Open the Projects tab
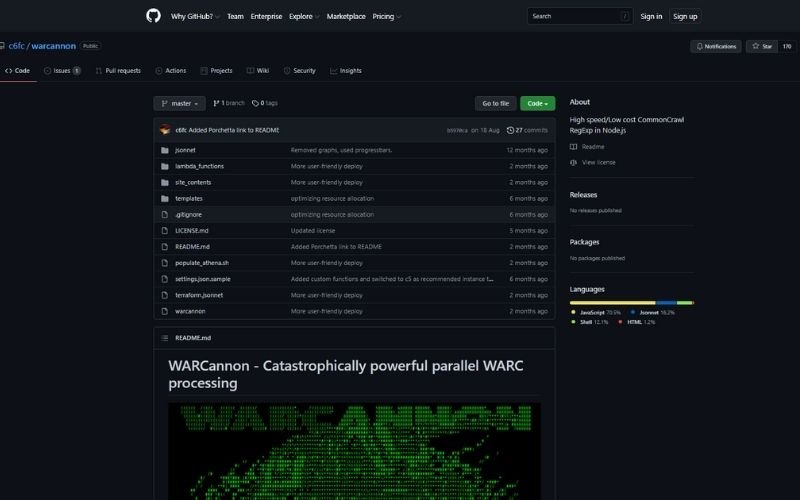 pyautogui.click(x=216, y=70)
